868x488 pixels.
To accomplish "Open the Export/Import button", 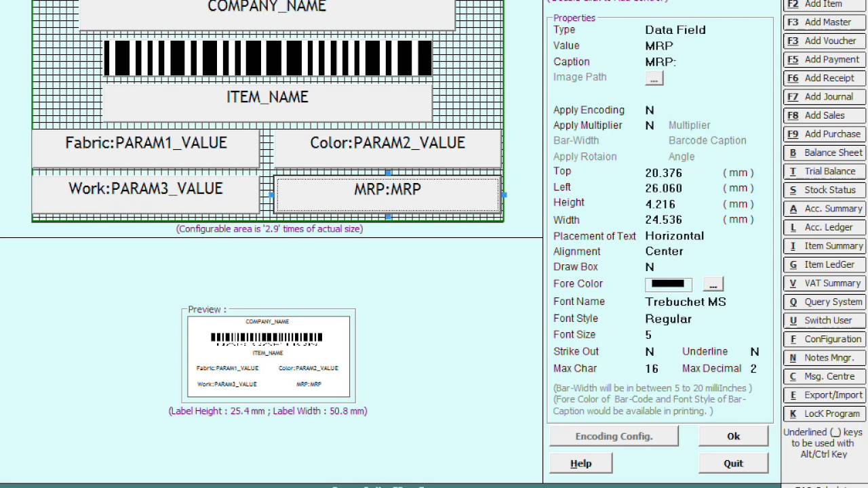I will [x=824, y=395].
